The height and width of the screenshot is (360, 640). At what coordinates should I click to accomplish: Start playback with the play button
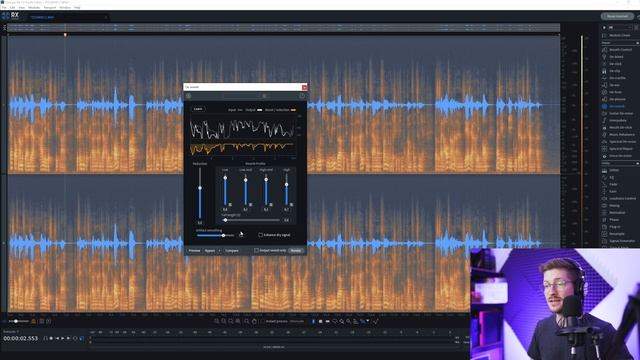(62, 338)
